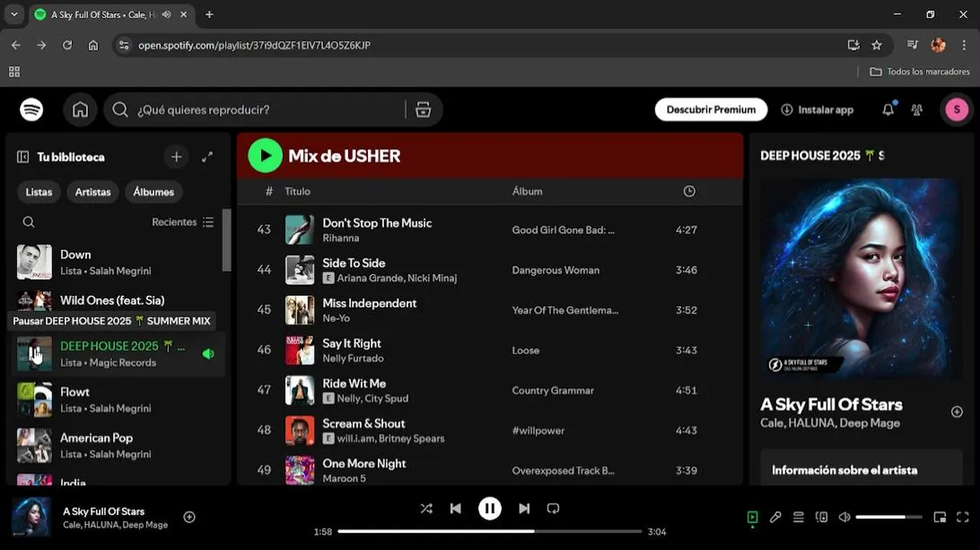Click Descubrir Premium button

[711, 110]
